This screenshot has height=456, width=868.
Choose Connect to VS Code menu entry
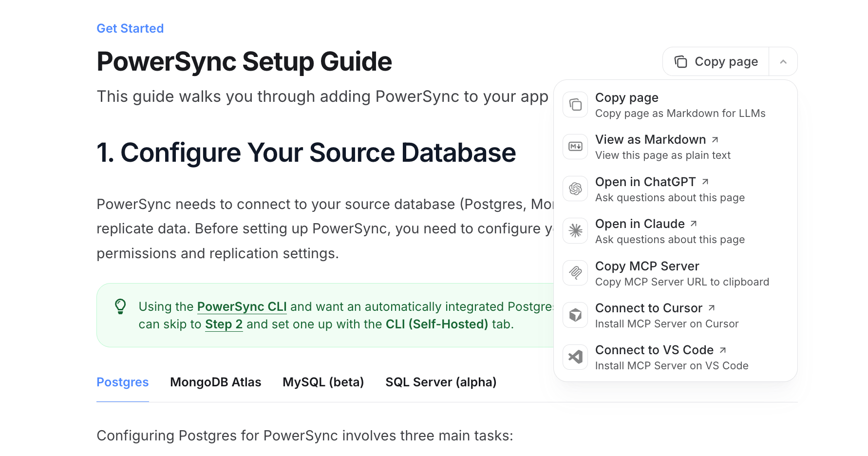[675, 357]
